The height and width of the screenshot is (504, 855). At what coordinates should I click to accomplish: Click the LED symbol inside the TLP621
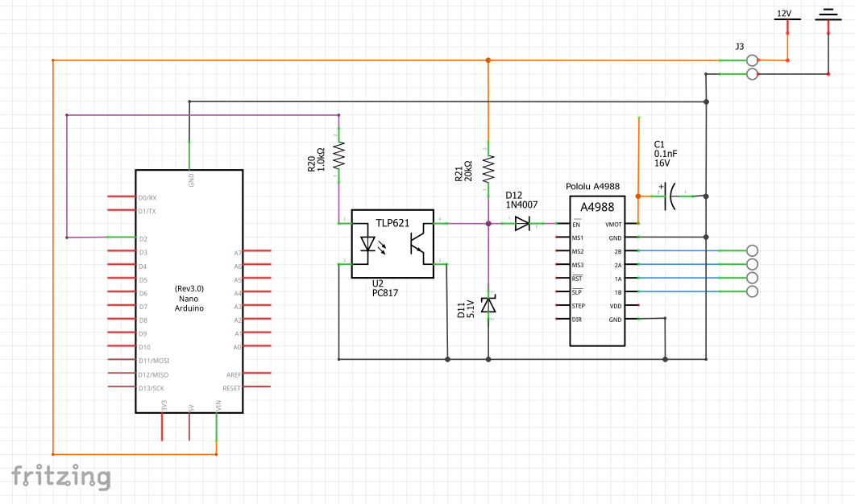(x=370, y=244)
